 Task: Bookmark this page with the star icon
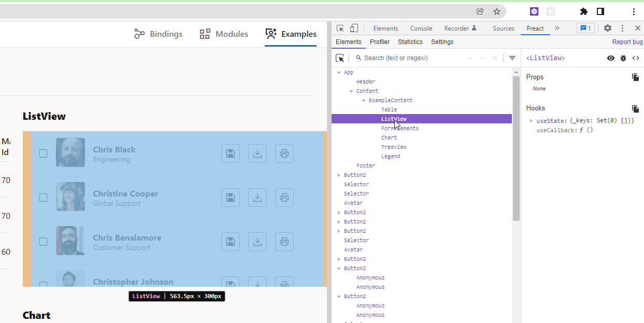(497, 11)
